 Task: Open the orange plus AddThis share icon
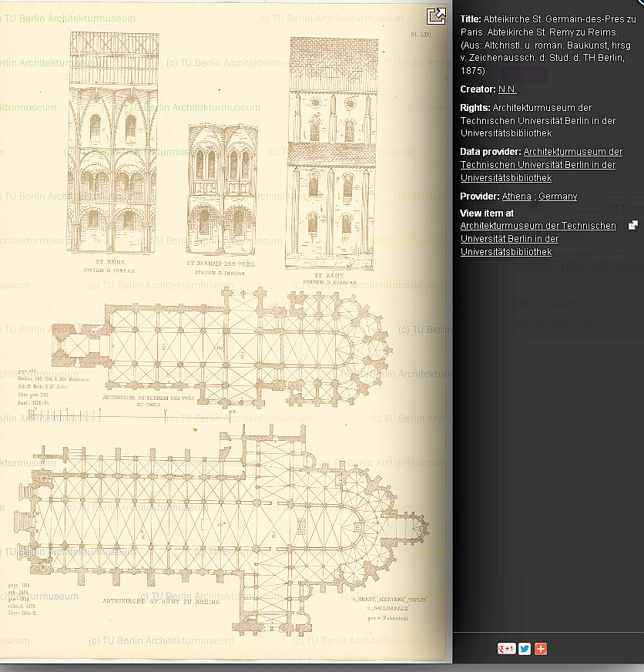click(541, 649)
